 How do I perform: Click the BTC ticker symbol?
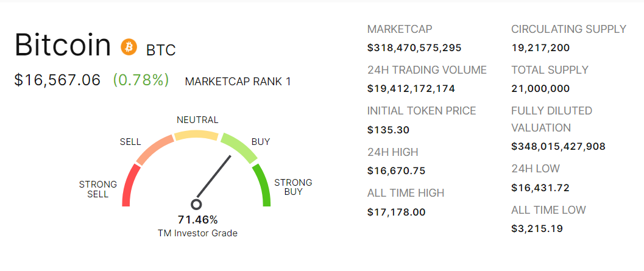161,49
